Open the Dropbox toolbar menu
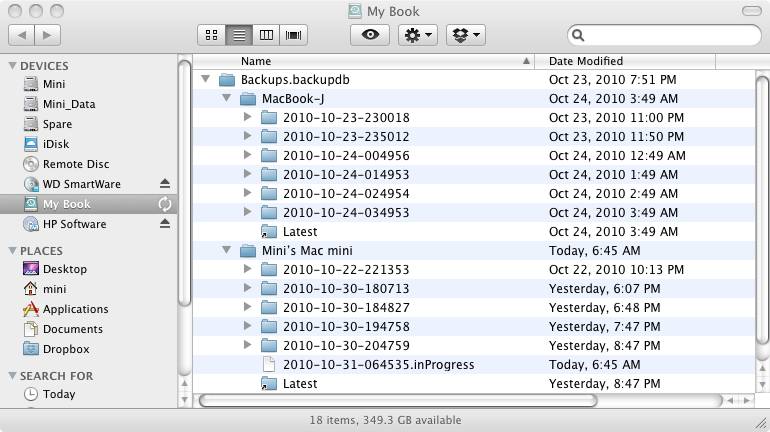770x432 pixels. tap(466, 35)
